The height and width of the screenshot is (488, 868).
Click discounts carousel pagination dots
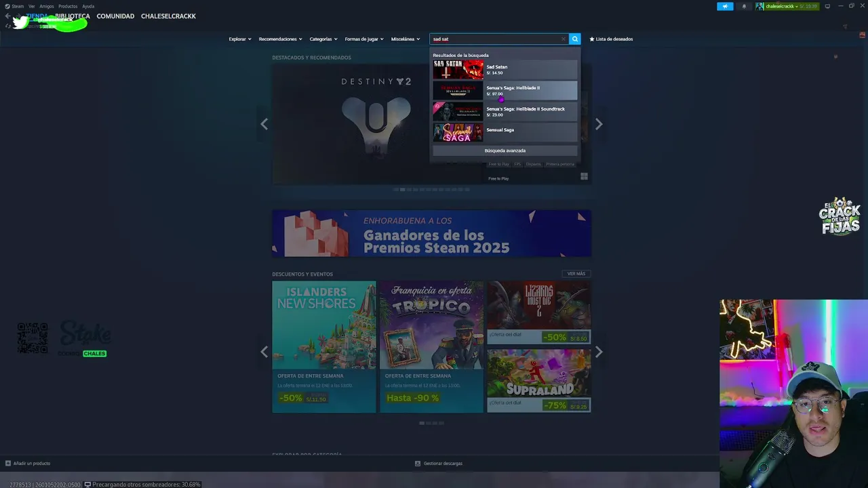431,422
